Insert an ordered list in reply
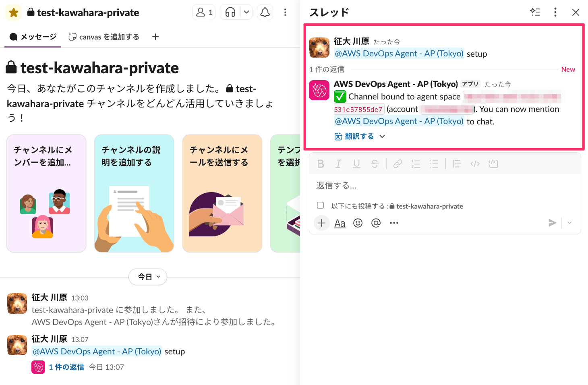The height and width of the screenshot is (385, 588). point(416,164)
